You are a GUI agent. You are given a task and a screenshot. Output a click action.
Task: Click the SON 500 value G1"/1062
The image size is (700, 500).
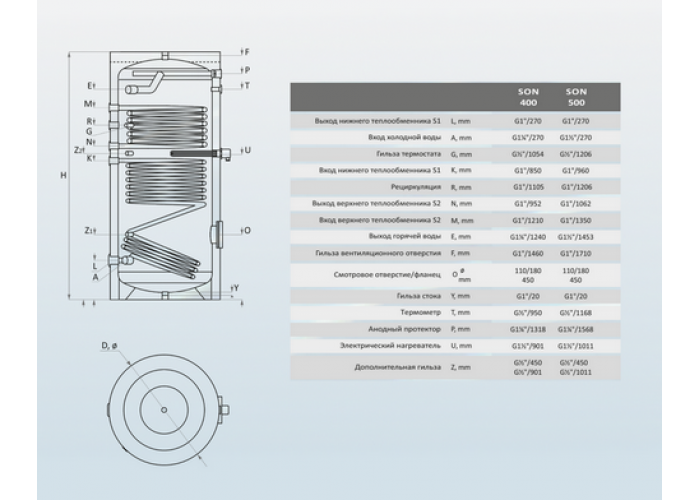tap(576, 204)
